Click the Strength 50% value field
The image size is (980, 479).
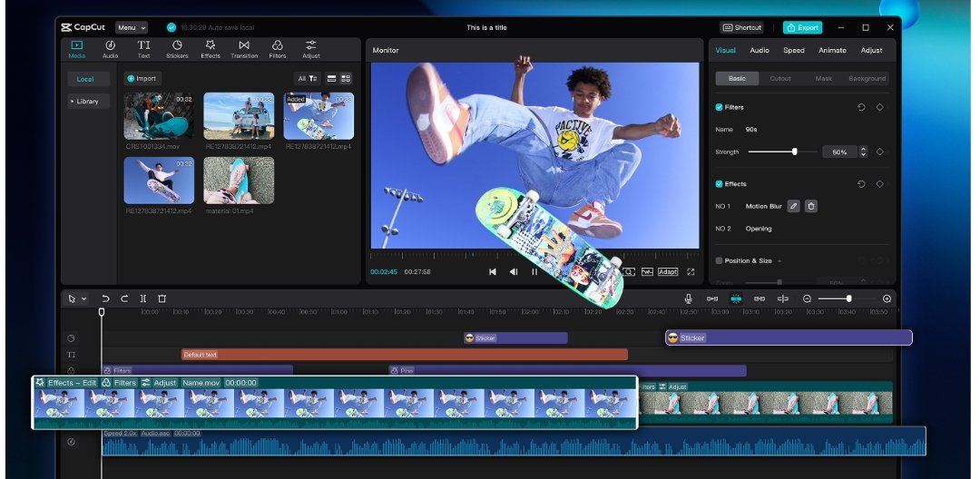pyautogui.click(x=839, y=152)
